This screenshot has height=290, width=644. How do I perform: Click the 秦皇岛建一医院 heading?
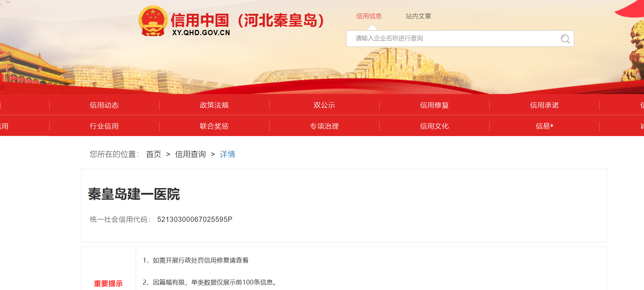[x=134, y=194]
